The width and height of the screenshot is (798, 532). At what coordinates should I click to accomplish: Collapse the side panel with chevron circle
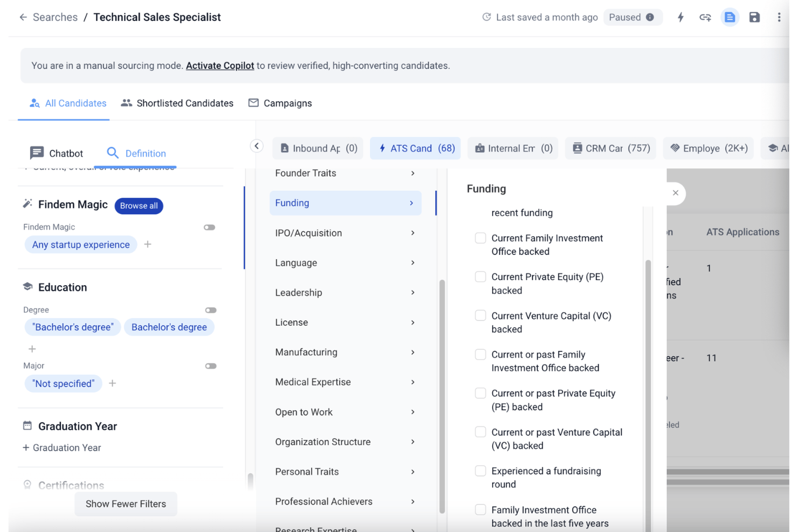[x=257, y=146]
